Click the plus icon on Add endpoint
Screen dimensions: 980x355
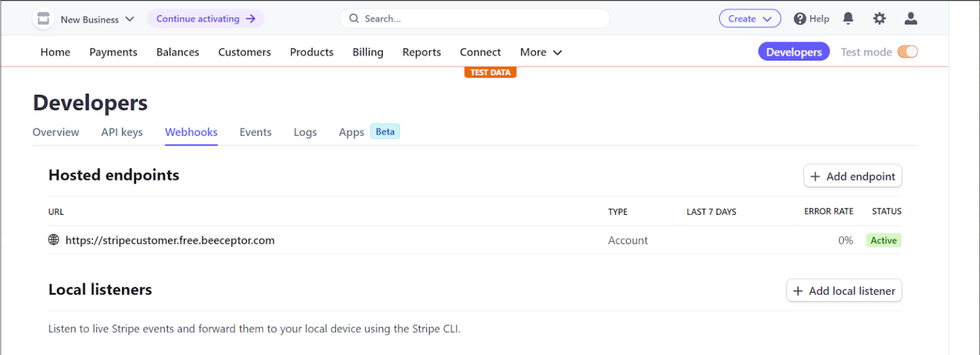(815, 177)
